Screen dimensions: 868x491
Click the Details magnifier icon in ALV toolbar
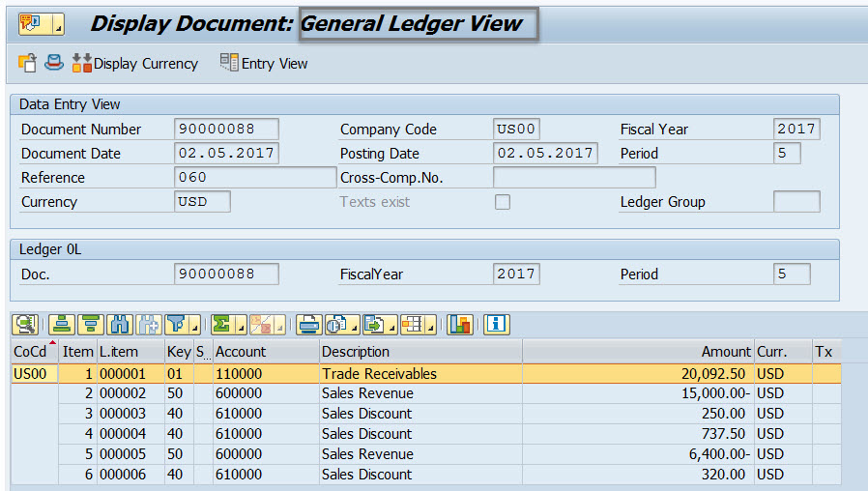click(x=25, y=325)
